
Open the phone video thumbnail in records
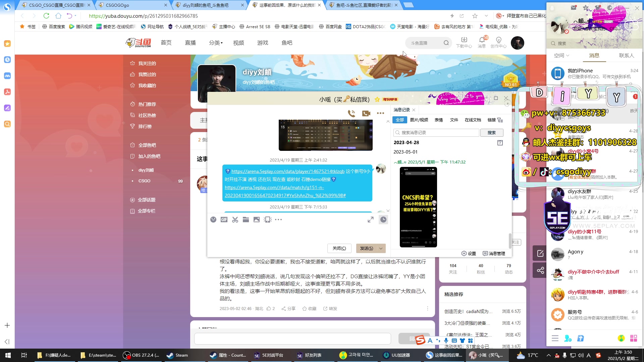418,207
